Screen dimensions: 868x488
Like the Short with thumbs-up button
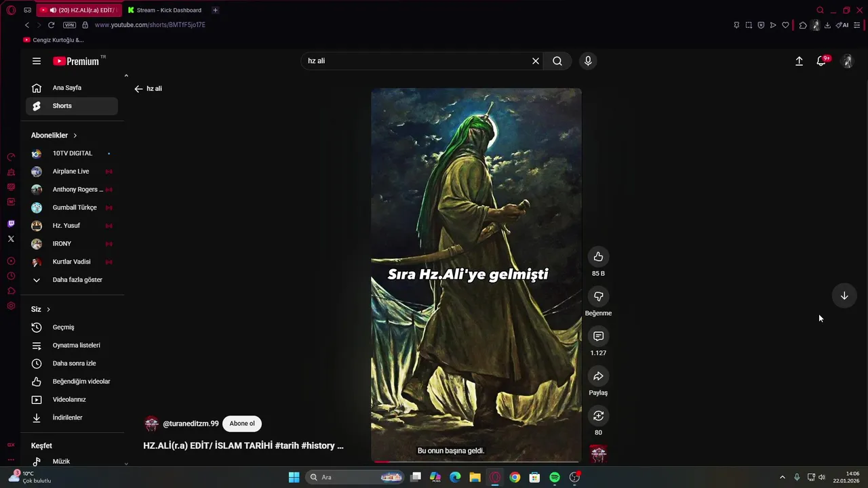tap(598, 256)
